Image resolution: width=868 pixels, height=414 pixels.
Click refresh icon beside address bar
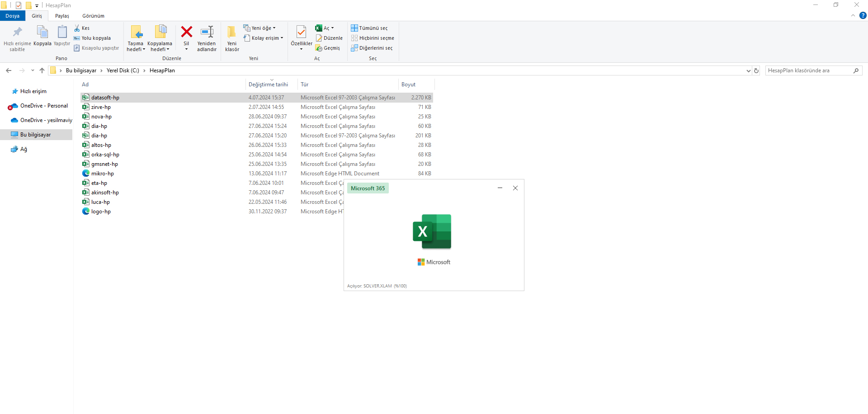[756, 71]
